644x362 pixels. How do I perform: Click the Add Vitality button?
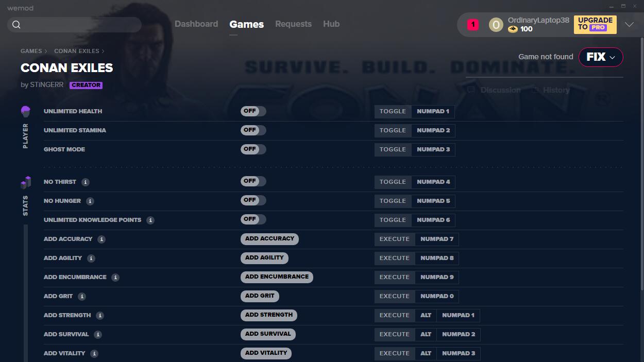point(266,353)
